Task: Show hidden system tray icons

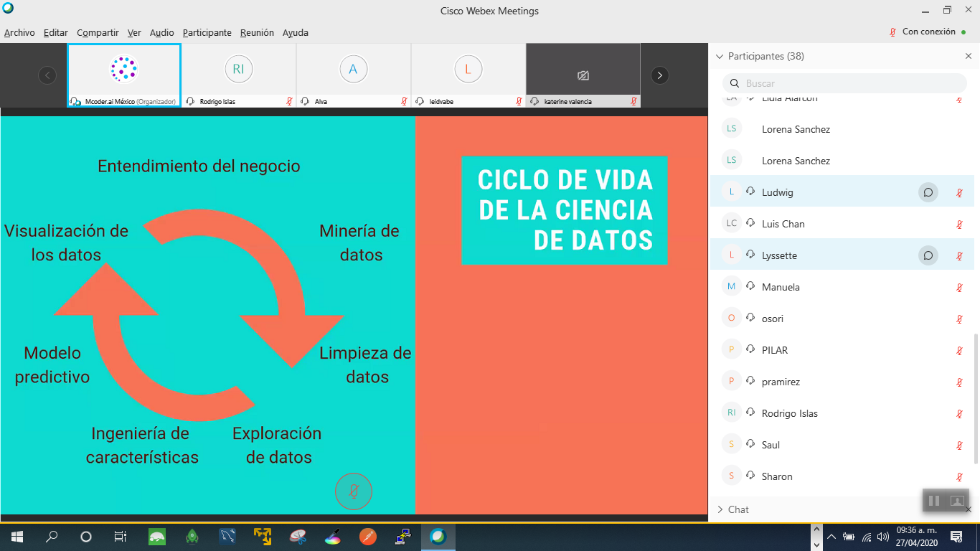Action: (831, 537)
